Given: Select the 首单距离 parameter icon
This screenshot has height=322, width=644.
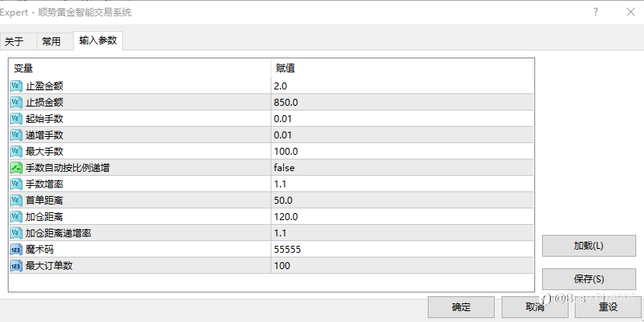Looking at the screenshot, I should (16, 201).
